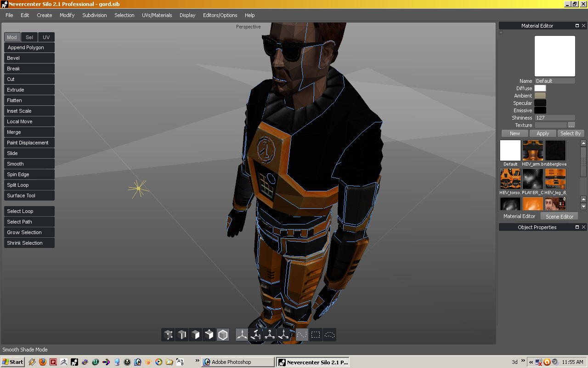Click the Diffuse color swatch
This screenshot has height=368, width=588.
[540, 88]
